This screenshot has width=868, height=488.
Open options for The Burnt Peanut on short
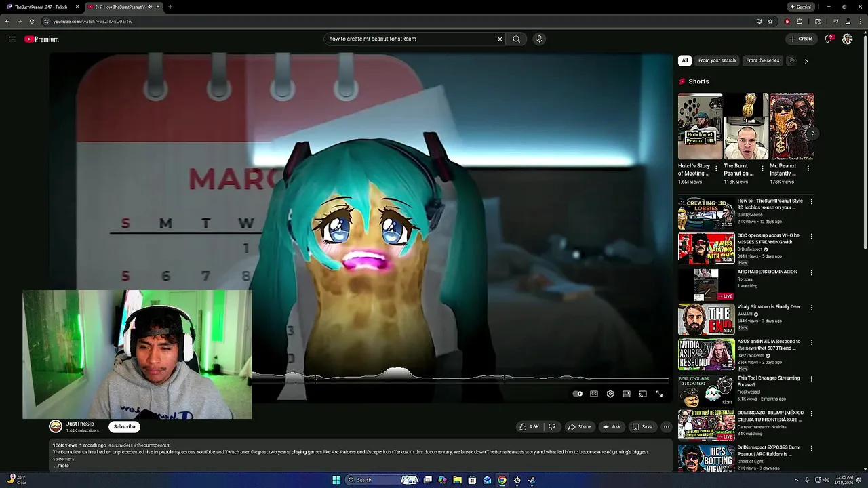[762, 169]
